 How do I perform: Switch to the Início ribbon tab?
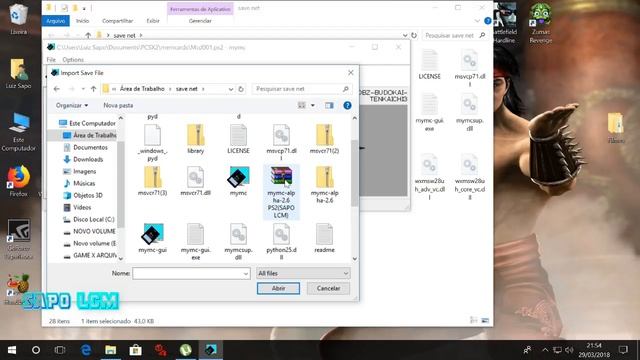82,21
